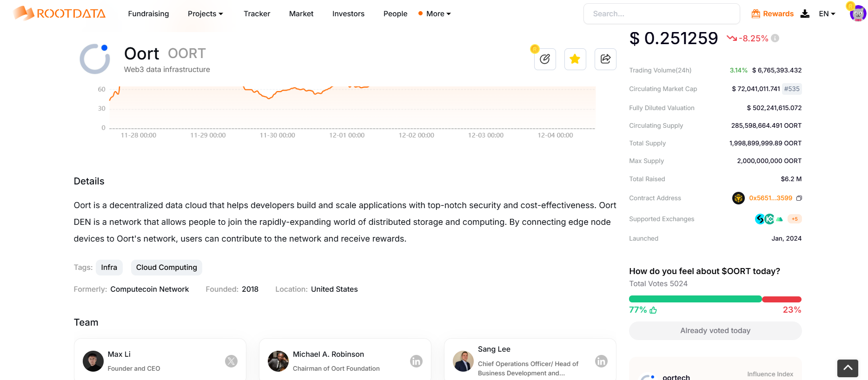
Task: Copy the contract address icon
Action: point(799,198)
